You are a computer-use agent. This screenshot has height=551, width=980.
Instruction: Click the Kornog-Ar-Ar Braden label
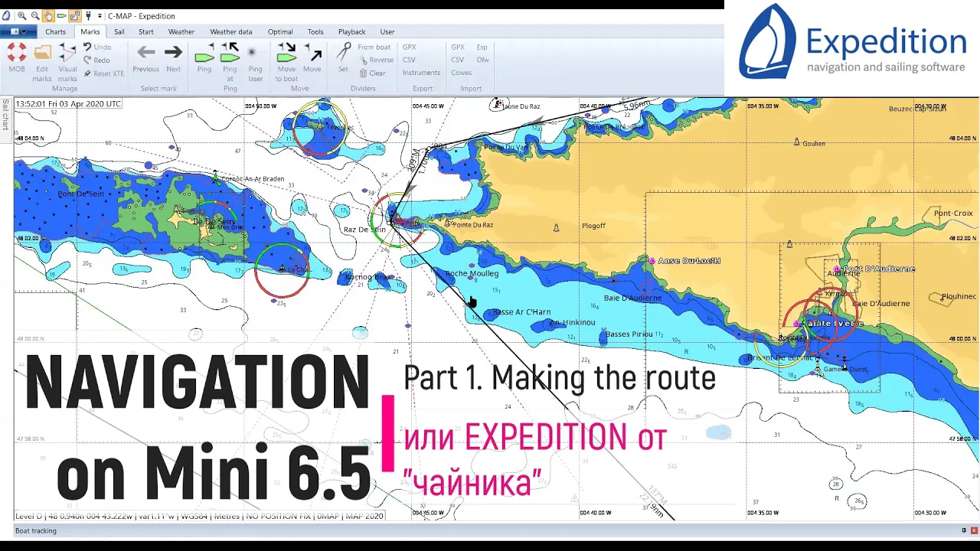[x=252, y=179]
